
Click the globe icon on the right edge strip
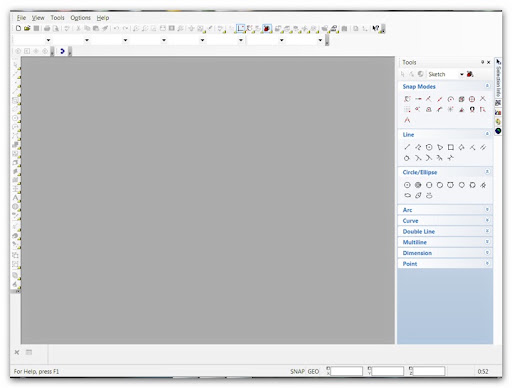coord(498,131)
